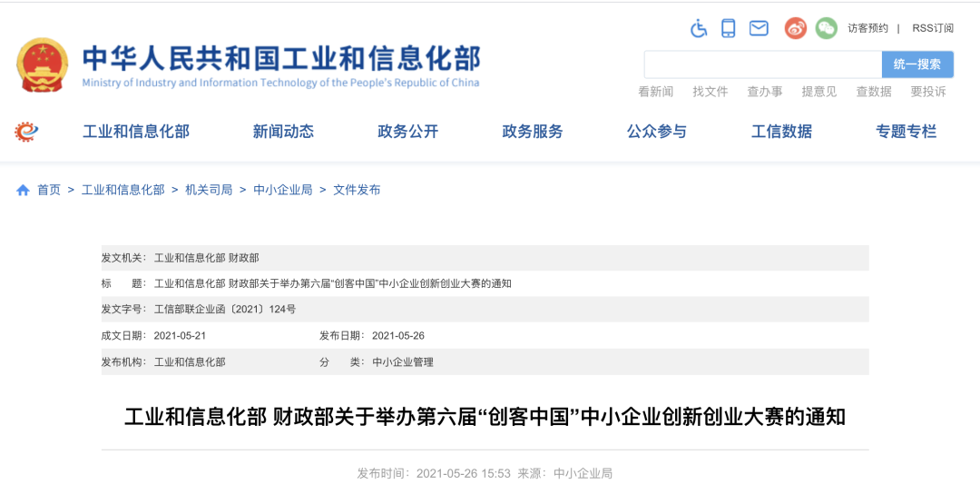980x504 pixels.
Task: Open 访客预约 link
Action: 867,28
